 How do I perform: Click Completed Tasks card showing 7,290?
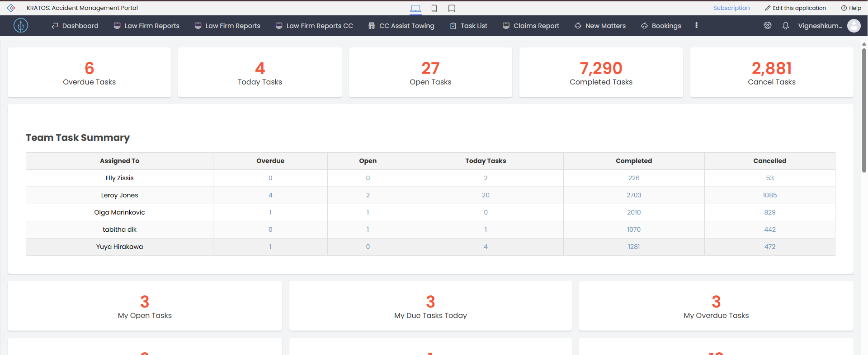point(601,72)
